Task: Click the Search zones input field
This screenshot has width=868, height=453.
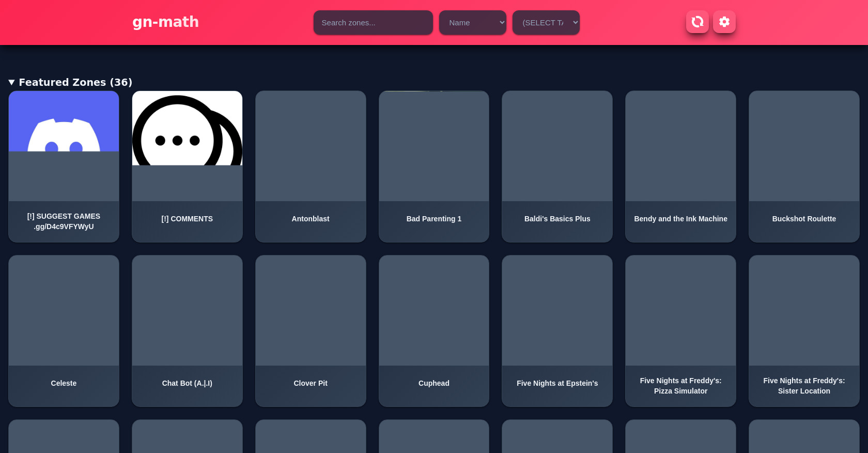Action: [373, 23]
